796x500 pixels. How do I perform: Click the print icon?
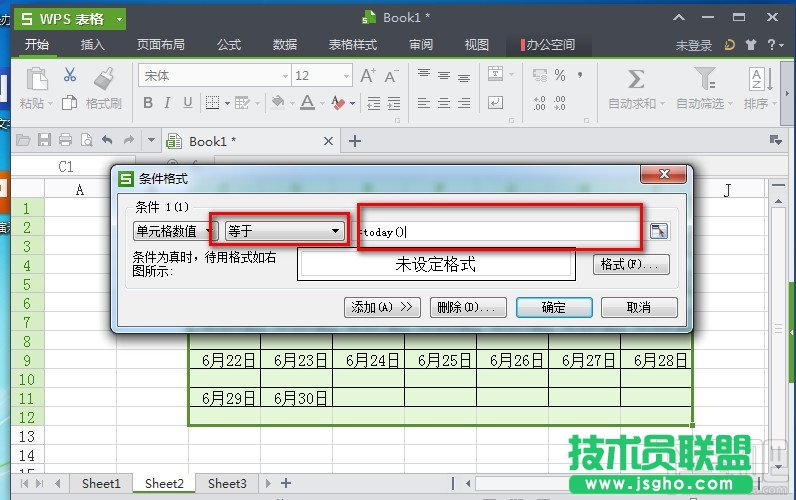coord(65,140)
